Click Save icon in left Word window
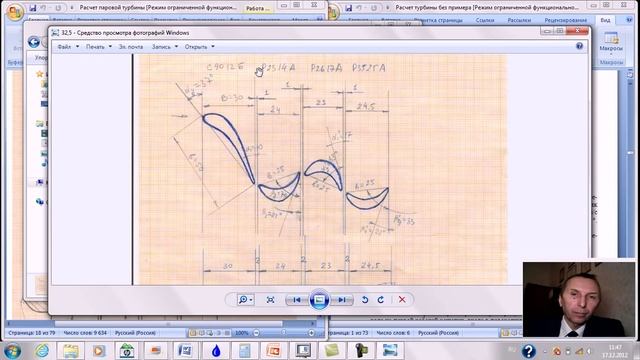640x360 pixels. coord(33,8)
